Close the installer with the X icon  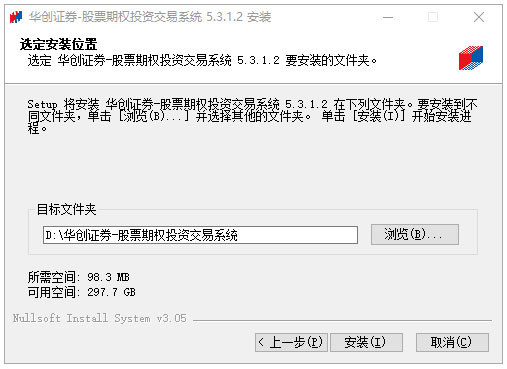click(x=479, y=17)
